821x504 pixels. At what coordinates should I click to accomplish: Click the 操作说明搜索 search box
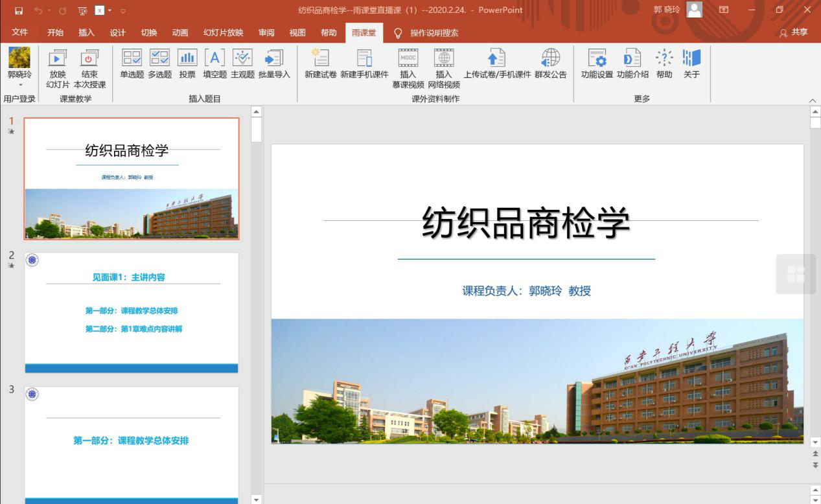(434, 32)
